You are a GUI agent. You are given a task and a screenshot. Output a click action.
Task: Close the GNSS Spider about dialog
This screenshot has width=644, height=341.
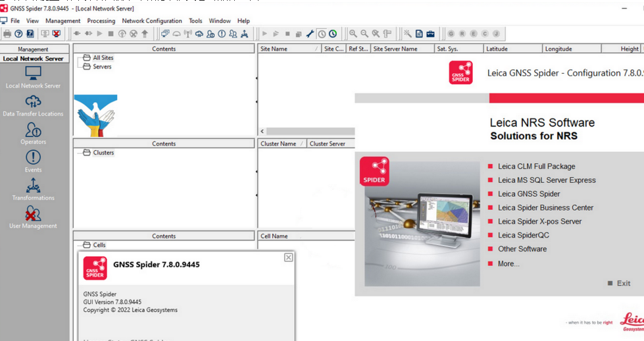[x=289, y=257]
